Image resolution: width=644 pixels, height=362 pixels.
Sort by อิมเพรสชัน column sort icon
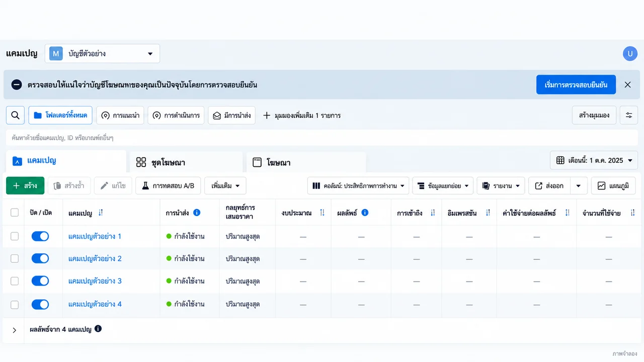(x=488, y=213)
